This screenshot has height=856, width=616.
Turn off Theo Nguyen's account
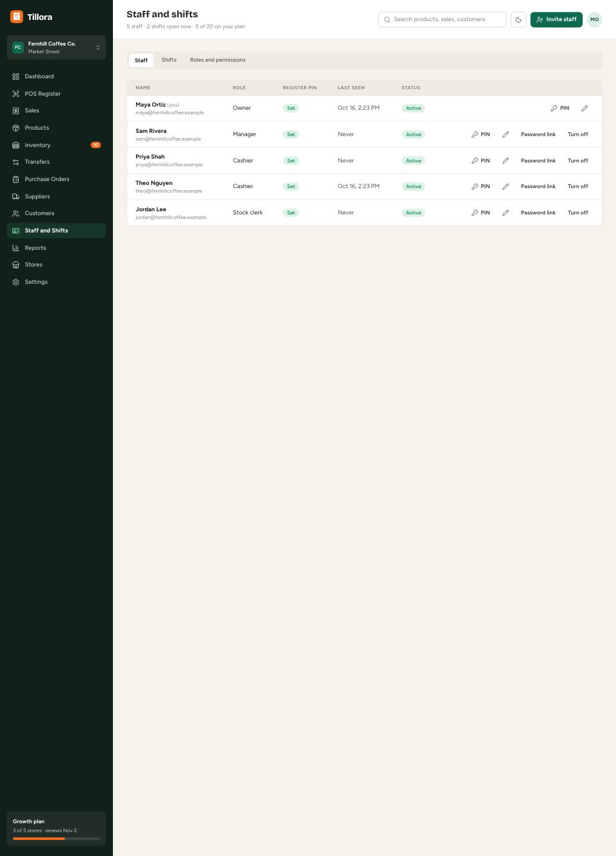click(577, 186)
